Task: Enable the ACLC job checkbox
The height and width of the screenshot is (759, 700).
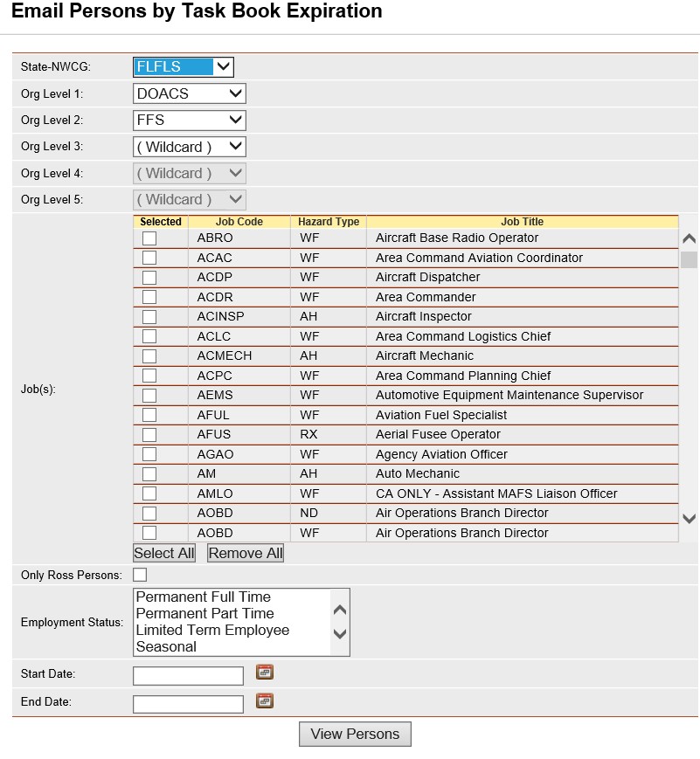Action: coord(149,336)
